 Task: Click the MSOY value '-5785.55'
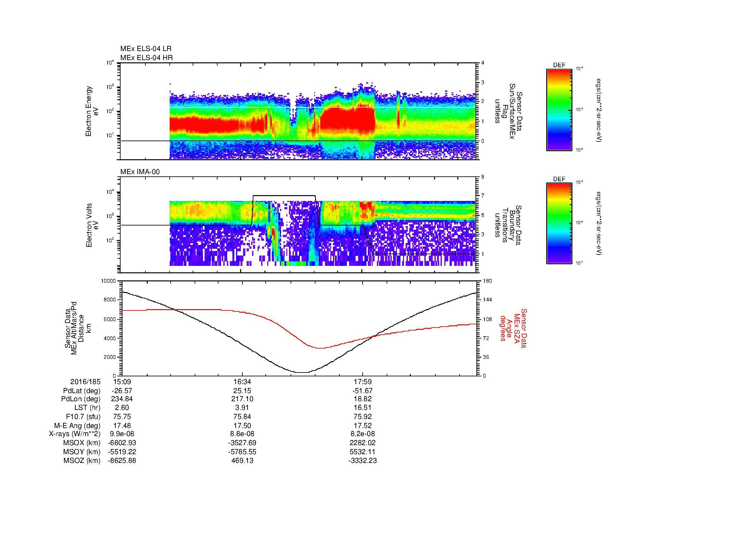242,452
